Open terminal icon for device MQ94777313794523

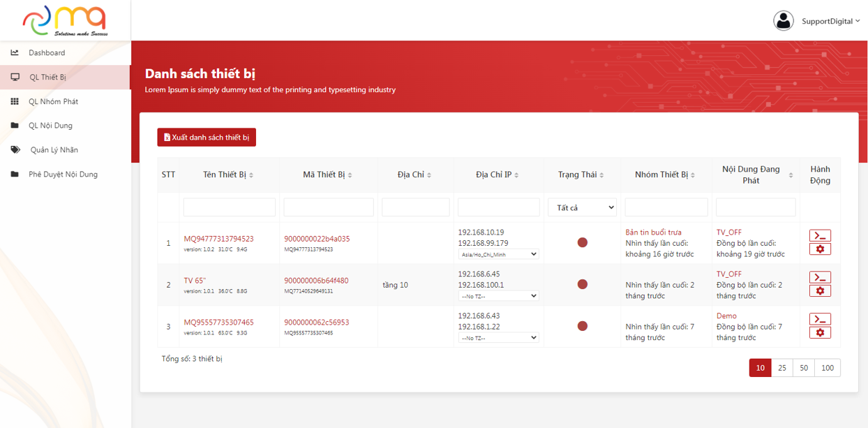tap(820, 236)
